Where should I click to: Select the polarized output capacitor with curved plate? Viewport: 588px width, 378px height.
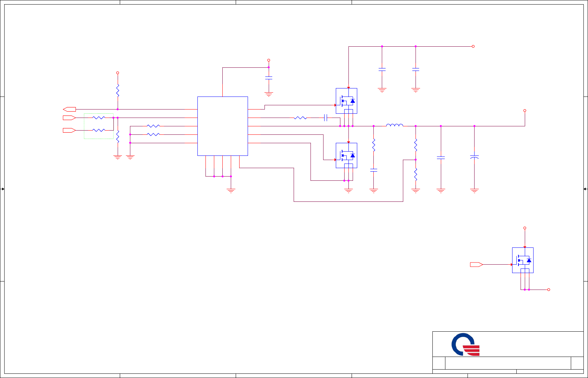click(474, 157)
